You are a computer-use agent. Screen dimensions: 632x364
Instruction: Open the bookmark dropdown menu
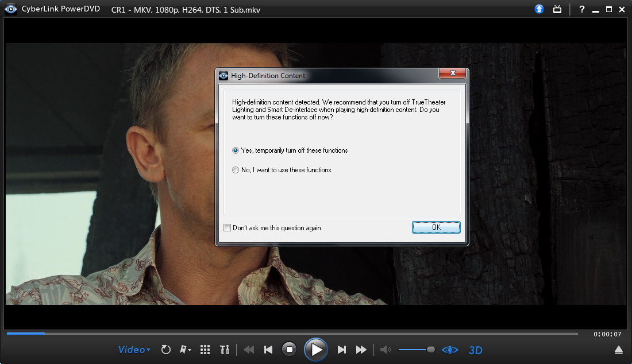tap(186, 350)
